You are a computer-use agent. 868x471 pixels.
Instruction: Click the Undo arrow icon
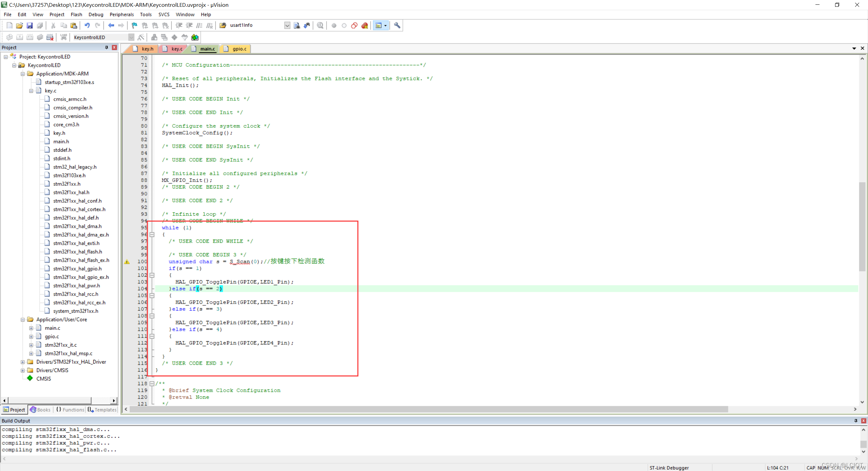click(87, 25)
